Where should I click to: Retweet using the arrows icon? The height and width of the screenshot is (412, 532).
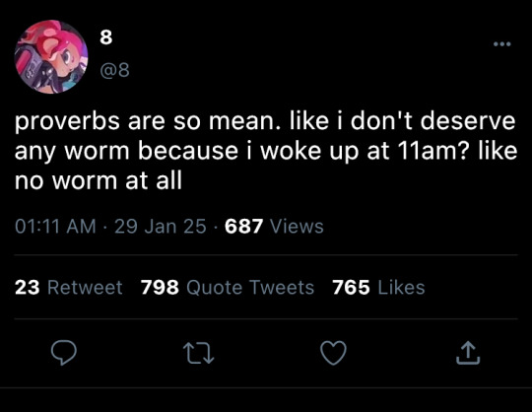click(x=198, y=353)
